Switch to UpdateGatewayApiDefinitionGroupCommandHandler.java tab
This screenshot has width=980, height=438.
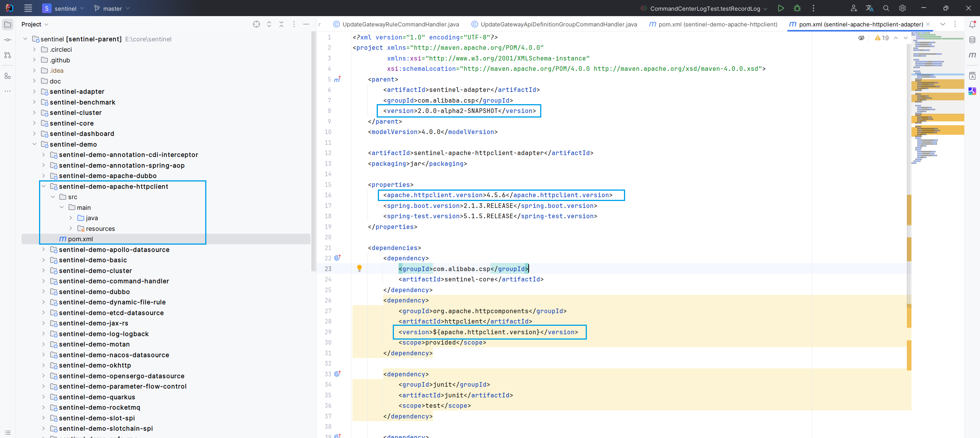[x=554, y=24]
